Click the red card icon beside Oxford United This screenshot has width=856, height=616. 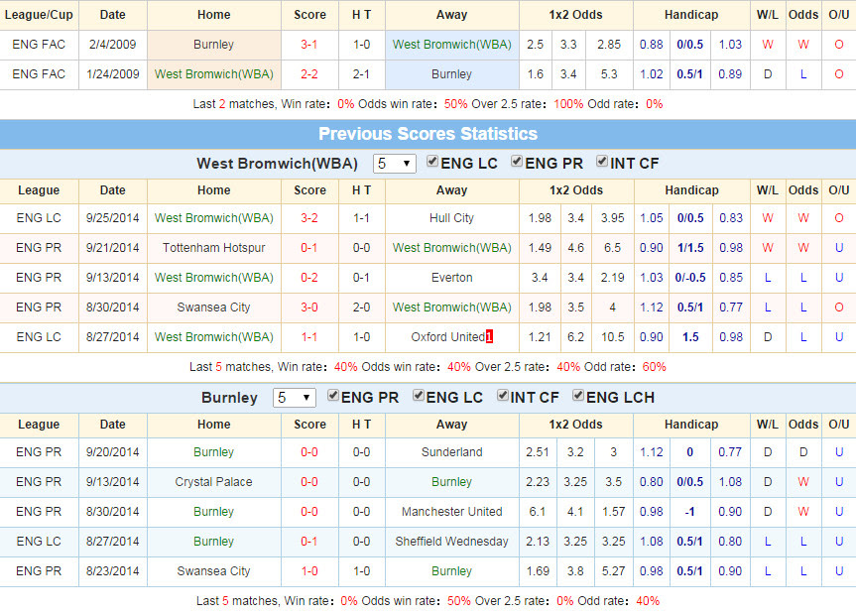[x=489, y=337]
